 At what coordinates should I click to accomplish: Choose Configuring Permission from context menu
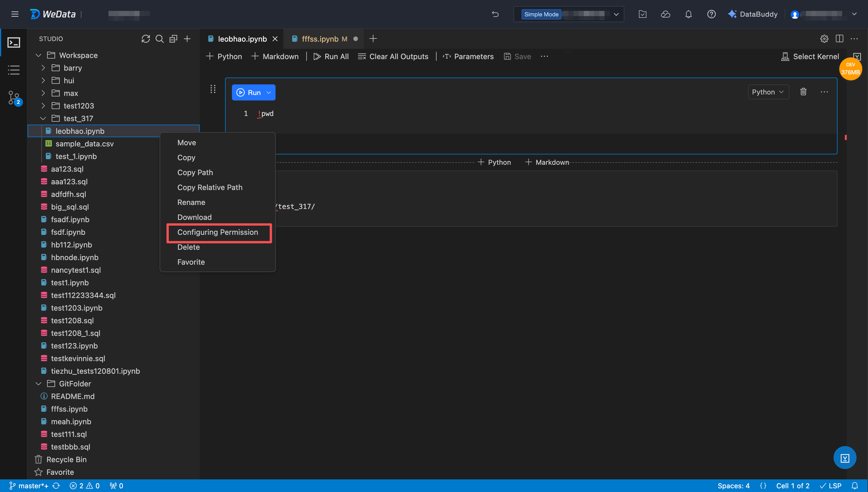[x=218, y=232]
